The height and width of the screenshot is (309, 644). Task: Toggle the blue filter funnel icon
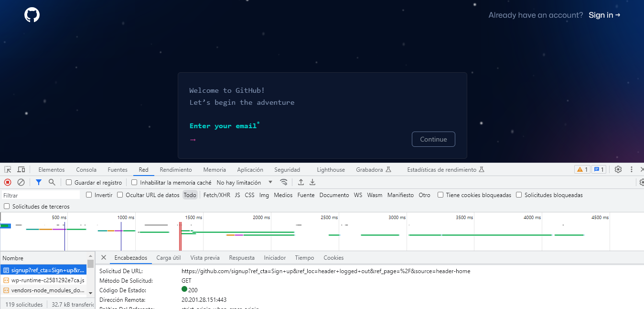pyautogui.click(x=39, y=182)
